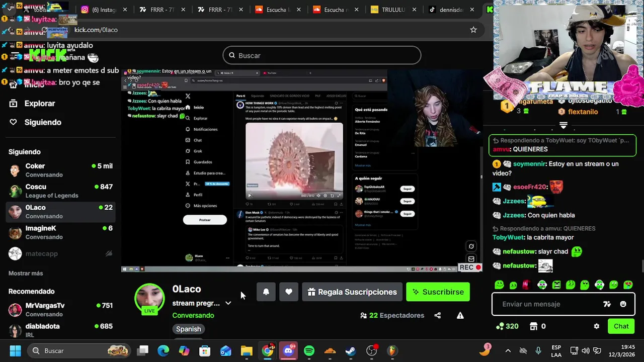
Task: Follow 0Laco with the heart button
Action: tap(289, 292)
